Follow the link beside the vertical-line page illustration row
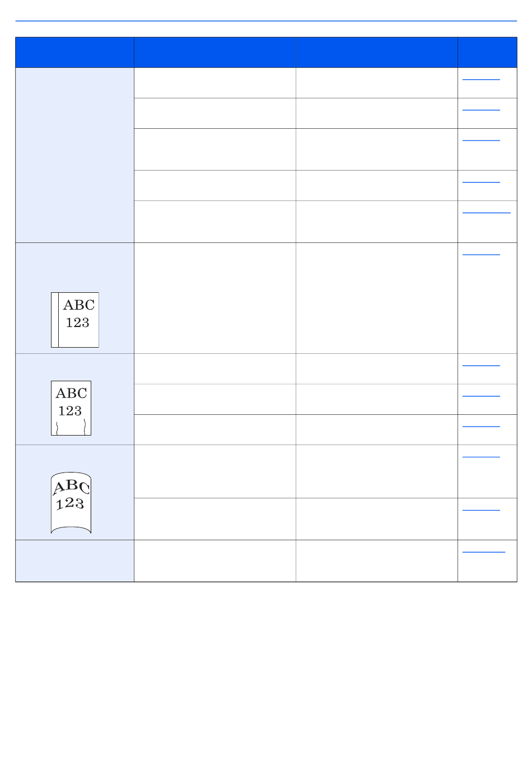Viewport: 532px width, 767px height. tap(481, 254)
